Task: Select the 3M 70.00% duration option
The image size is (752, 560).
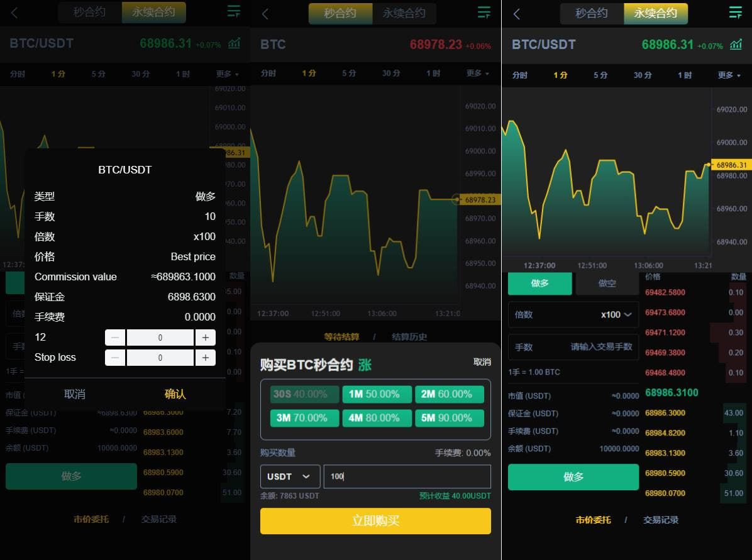Action: (304, 418)
